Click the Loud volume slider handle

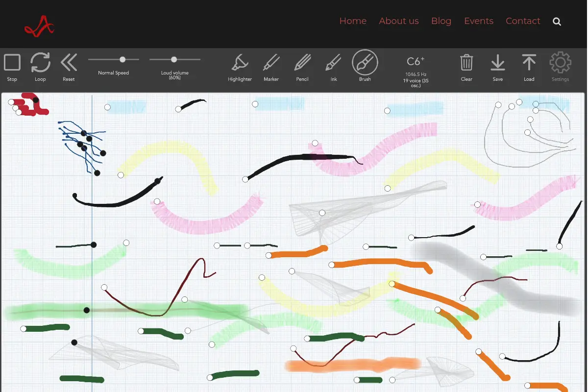click(x=174, y=59)
